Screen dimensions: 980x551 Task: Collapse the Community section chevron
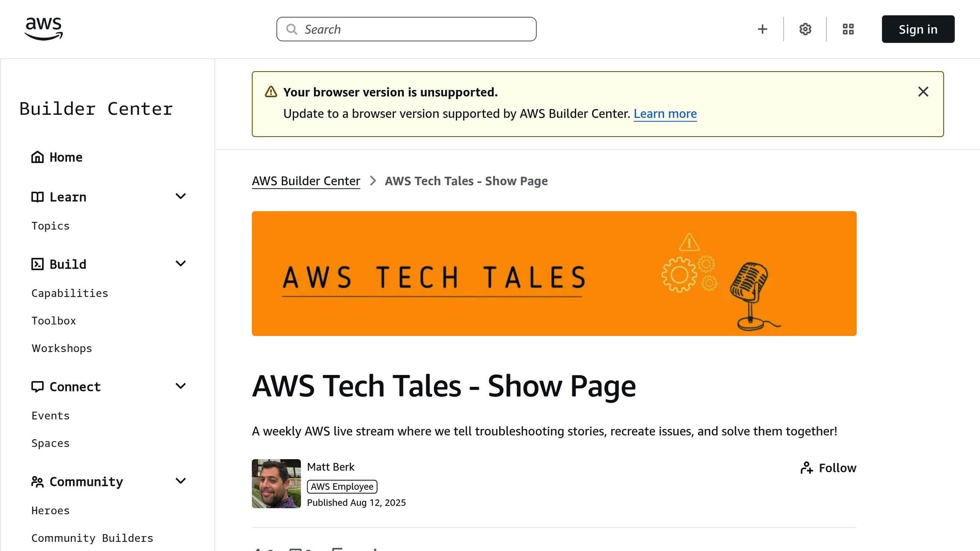tap(180, 481)
